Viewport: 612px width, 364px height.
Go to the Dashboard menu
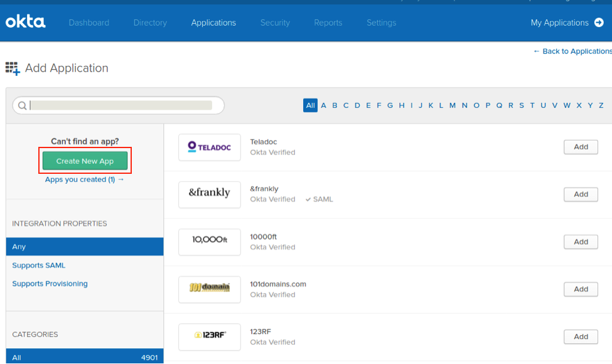(89, 23)
